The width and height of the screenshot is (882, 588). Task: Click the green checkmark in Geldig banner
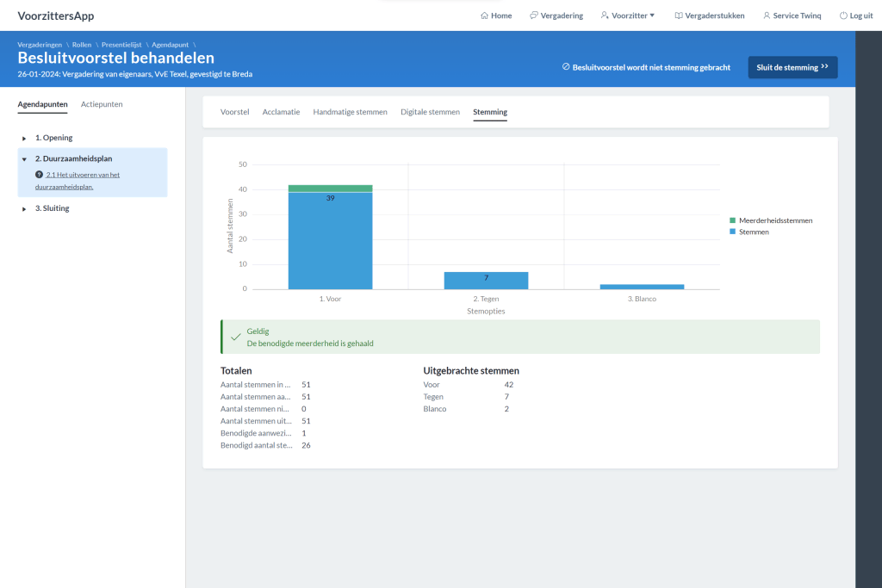(235, 337)
